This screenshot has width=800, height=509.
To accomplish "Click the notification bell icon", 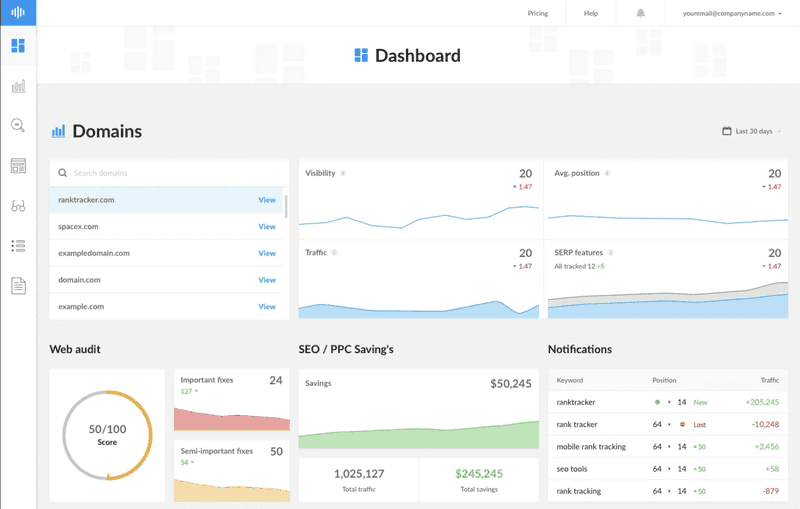I will [640, 14].
